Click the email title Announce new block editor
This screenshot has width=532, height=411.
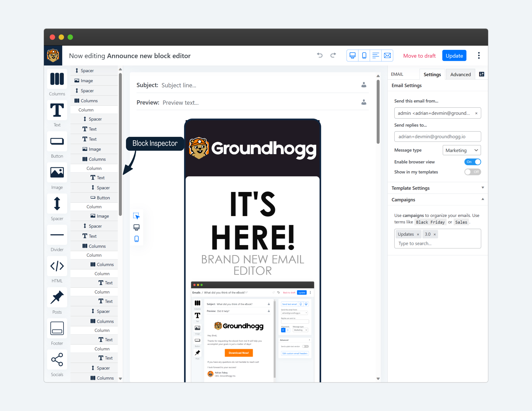coord(149,56)
